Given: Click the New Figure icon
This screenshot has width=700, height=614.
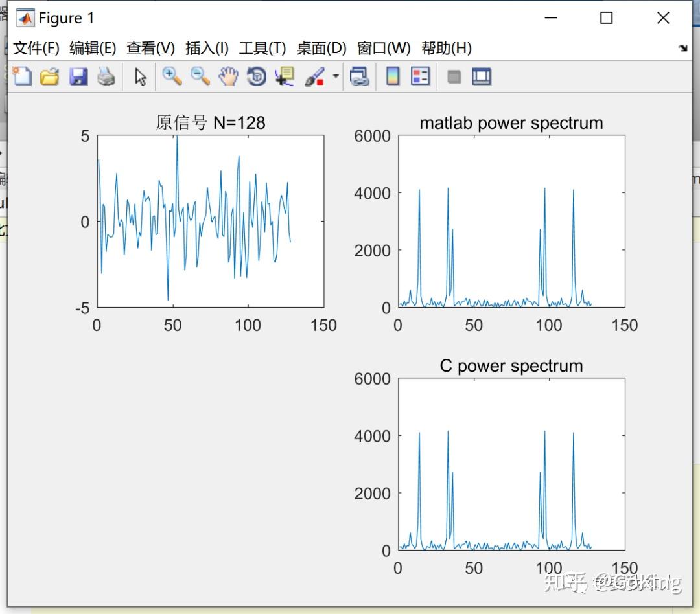Looking at the screenshot, I should 22,76.
